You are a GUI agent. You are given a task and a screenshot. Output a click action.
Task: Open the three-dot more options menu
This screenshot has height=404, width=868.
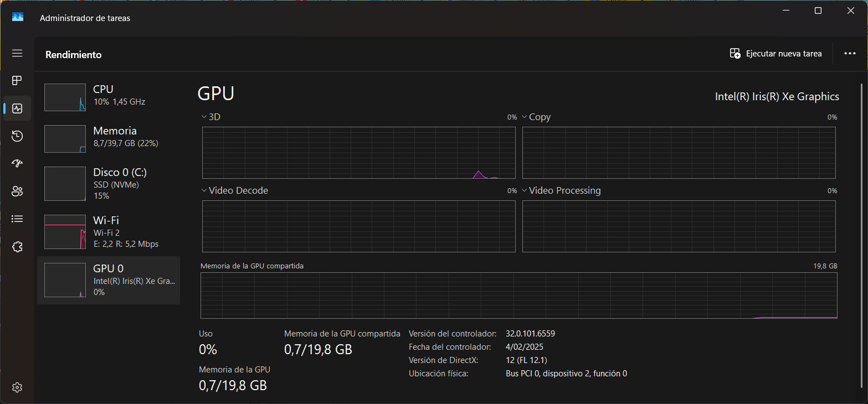coord(850,54)
